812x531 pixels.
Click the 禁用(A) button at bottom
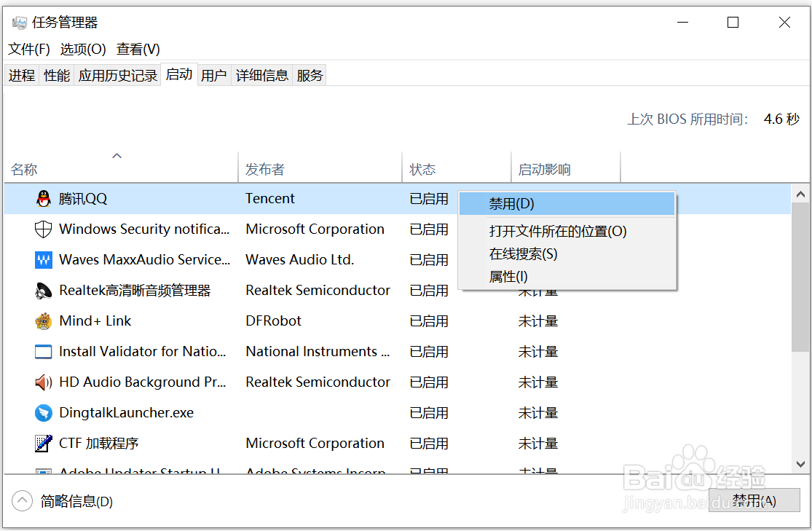click(x=754, y=500)
